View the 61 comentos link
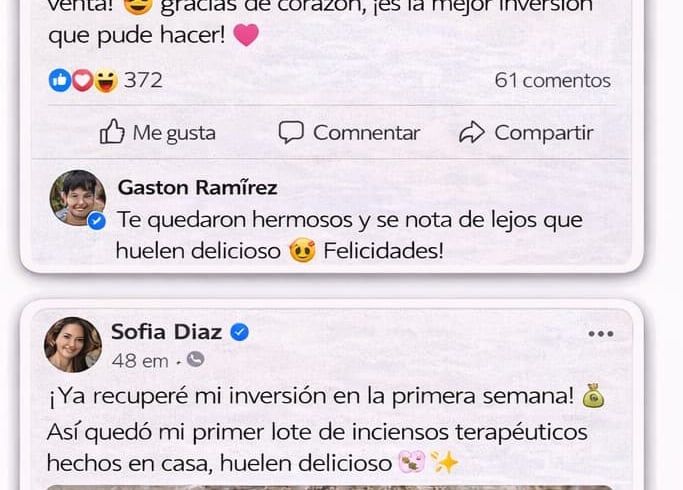The height and width of the screenshot is (490, 683). (x=552, y=81)
